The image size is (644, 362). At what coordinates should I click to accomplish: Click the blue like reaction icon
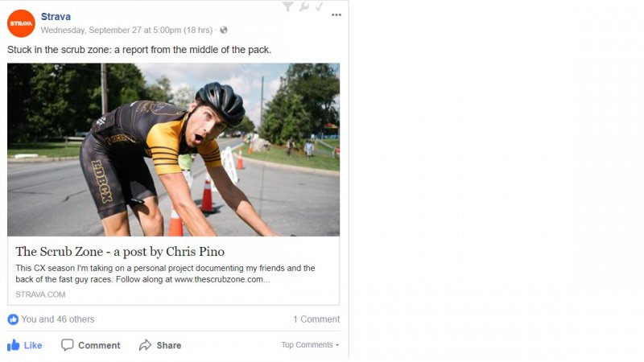(x=13, y=319)
